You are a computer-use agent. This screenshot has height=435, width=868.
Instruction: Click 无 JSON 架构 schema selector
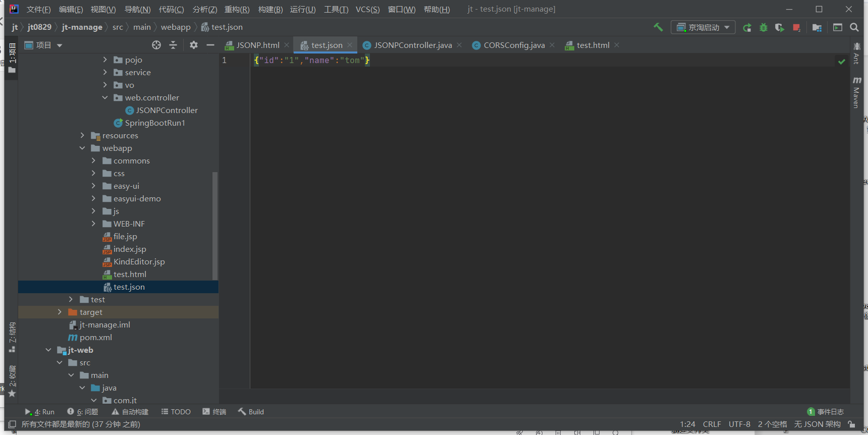pos(817,424)
